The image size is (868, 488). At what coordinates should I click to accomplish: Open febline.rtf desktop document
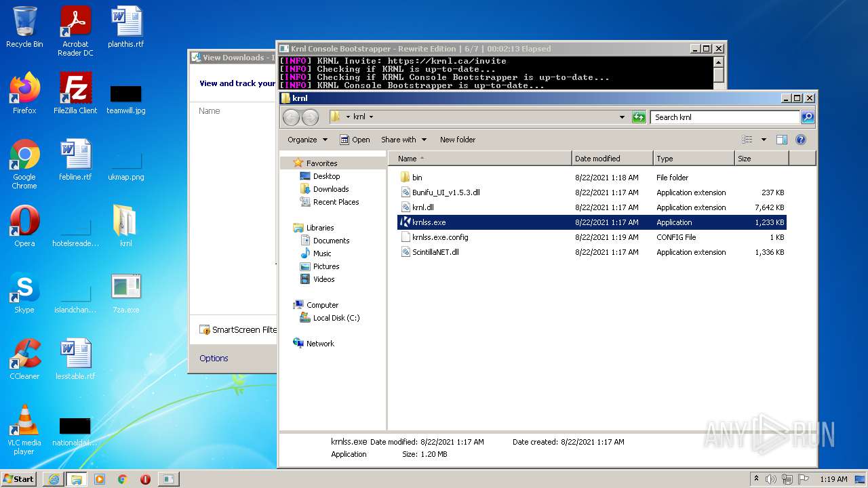(x=75, y=160)
